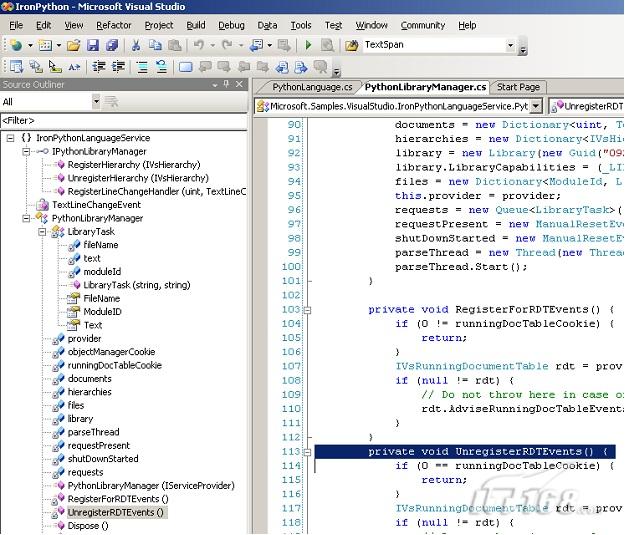This screenshot has width=625, height=535.
Task: Click the New Project toolbar icon
Action: click(x=16, y=45)
